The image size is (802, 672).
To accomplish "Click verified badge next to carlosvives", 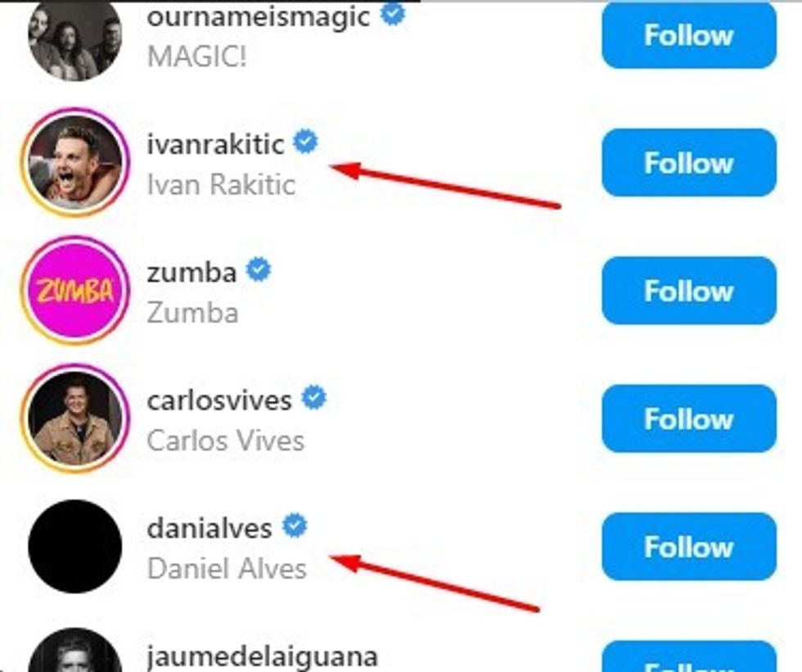I will (314, 399).
